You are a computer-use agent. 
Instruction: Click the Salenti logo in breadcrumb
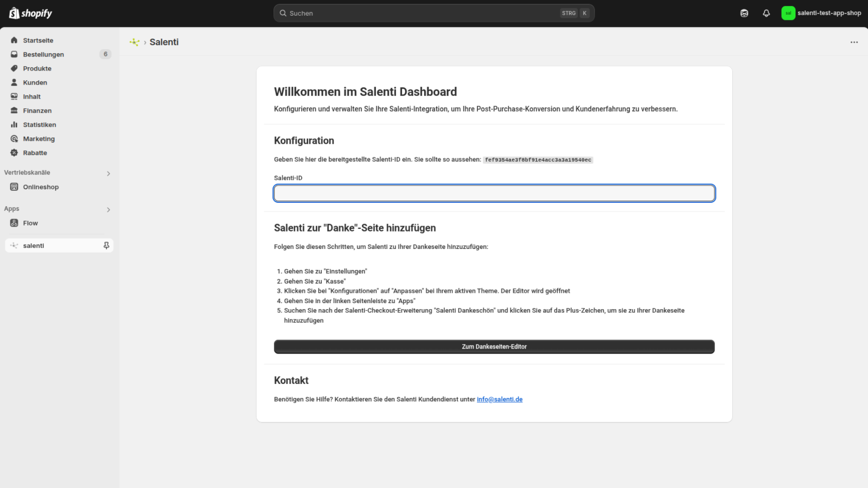click(135, 42)
